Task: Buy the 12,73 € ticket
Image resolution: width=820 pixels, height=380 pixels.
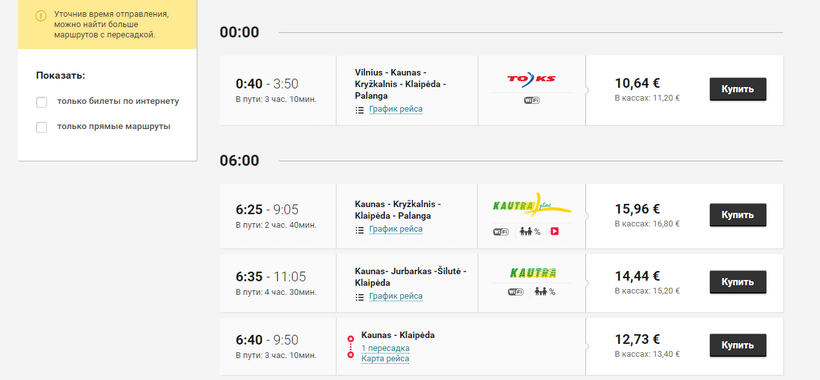Action: point(738,345)
